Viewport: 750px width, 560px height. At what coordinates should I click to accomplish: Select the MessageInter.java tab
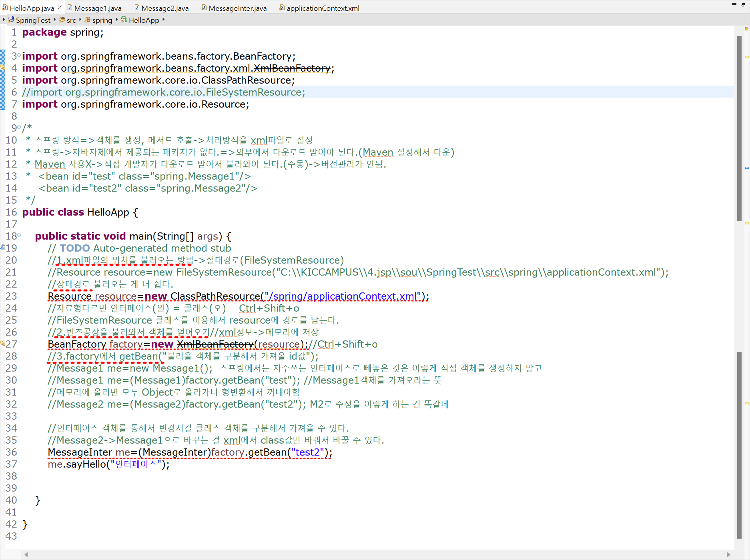(234, 8)
